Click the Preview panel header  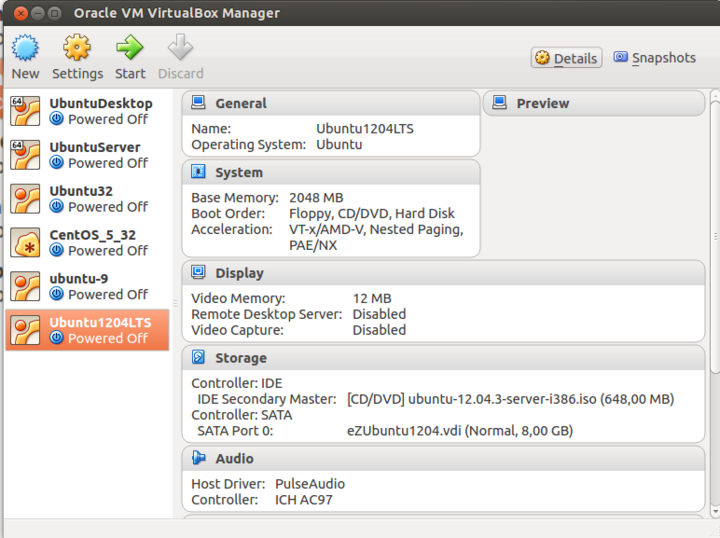pos(594,103)
